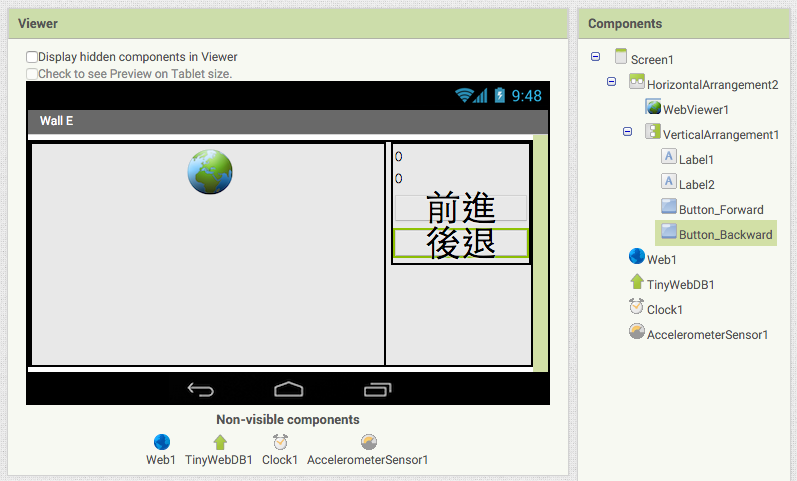This screenshot has height=481, width=797.
Task: Click the second 0 label in preview
Action: click(x=398, y=178)
